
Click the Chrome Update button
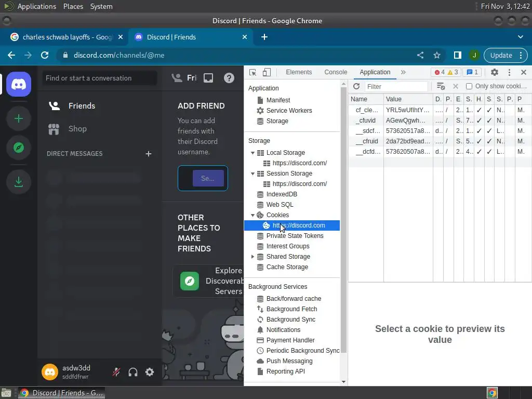(x=506, y=55)
